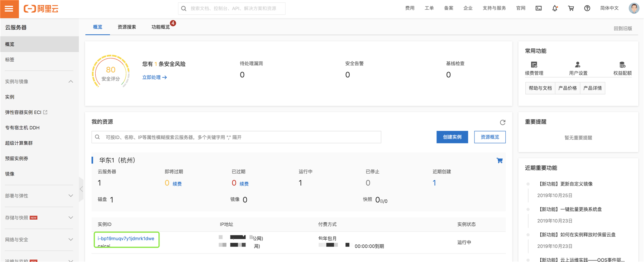Switch to the 功能概览 tab
Screen dimensions: 644x262
(x=161, y=27)
